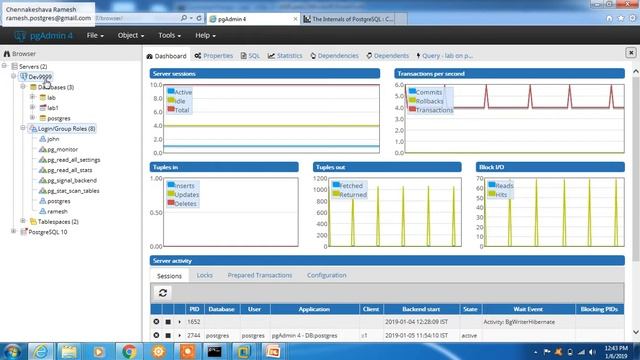Click the Login/Group Roles icon
Viewport: 640px width, 360px height.
(33, 129)
